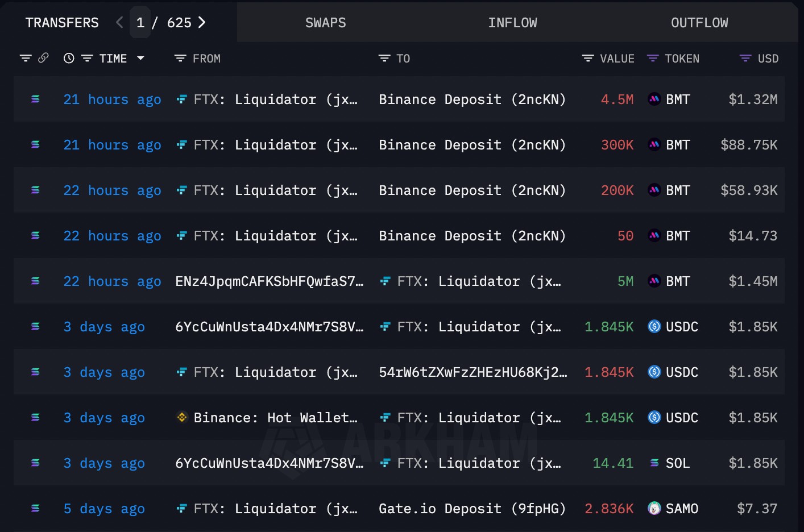The height and width of the screenshot is (532, 804).
Task: Open FTX: Liquidator sender in the 4.5M row
Action: click(276, 99)
